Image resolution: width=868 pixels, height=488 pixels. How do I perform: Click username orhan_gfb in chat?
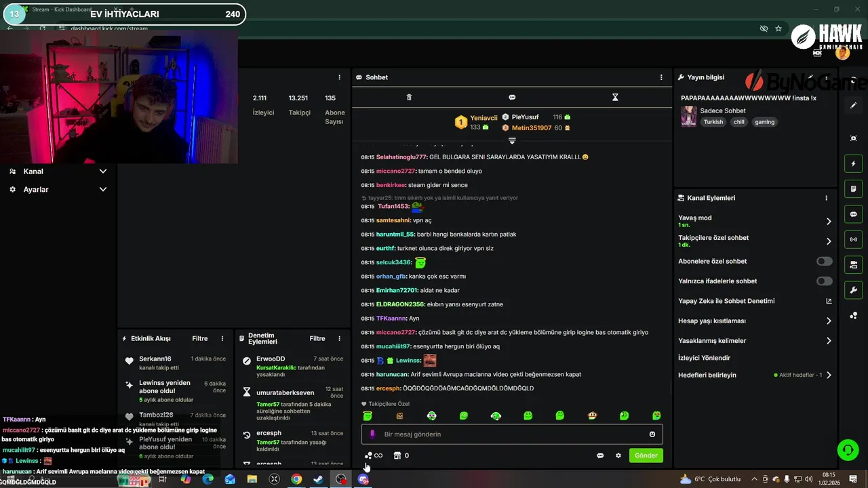tap(391, 277)
